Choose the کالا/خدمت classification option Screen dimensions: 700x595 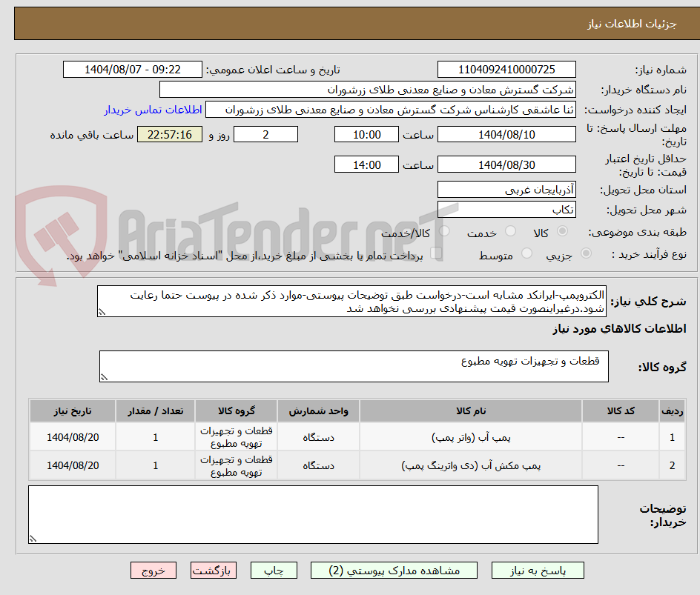pos(445,230)
